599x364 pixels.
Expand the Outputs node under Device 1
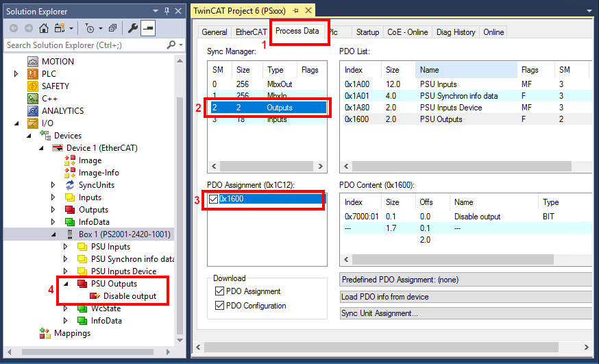(x=53, y=209)
